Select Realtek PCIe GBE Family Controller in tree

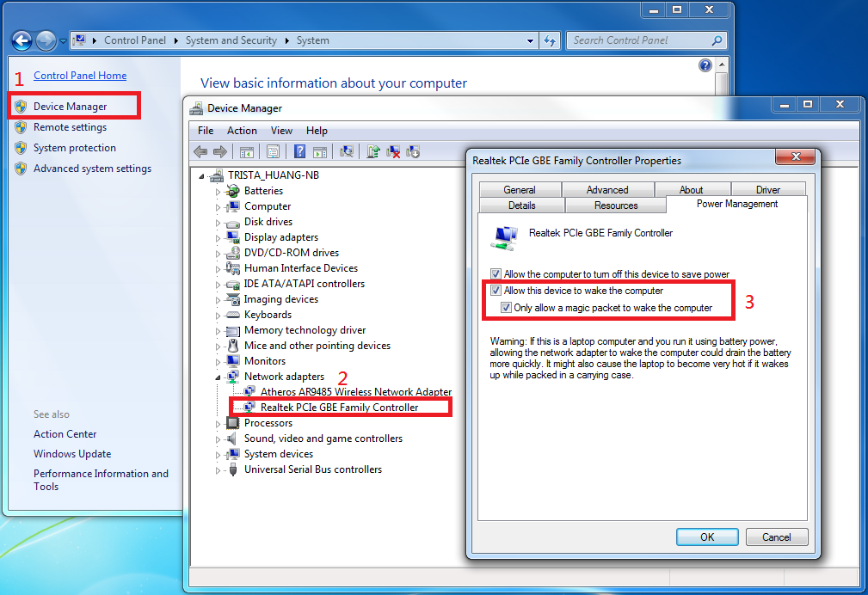tap(339, 408)
